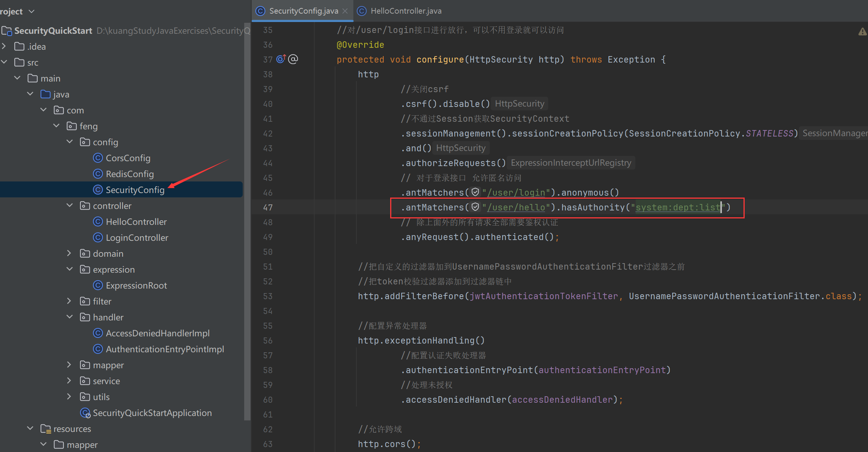Select AccessDeniedHandlerImpl class

click(x=157, y=333)
